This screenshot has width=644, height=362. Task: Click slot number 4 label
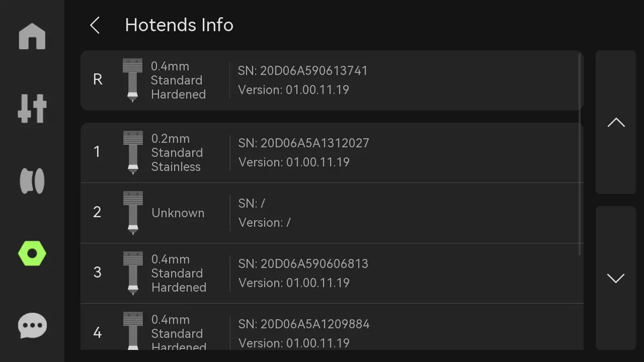coord(97,333)
